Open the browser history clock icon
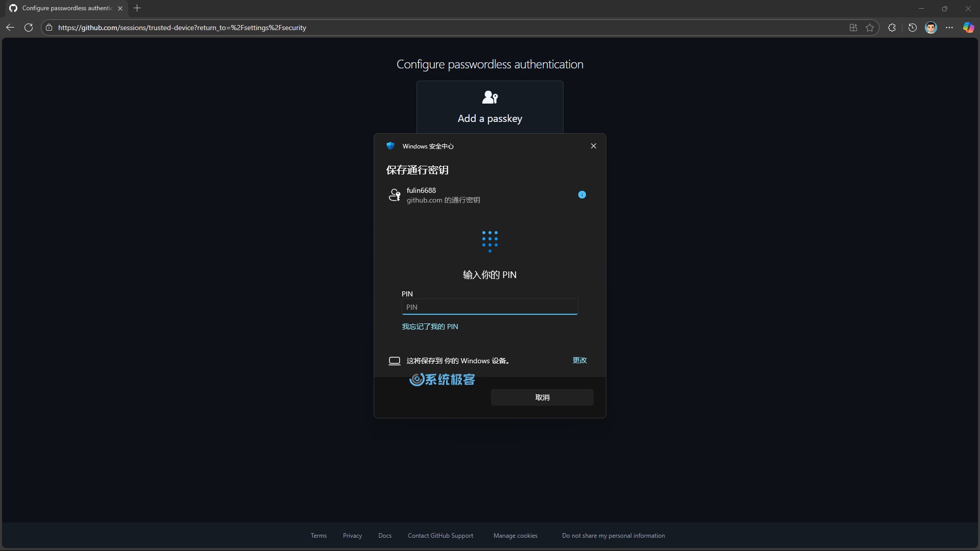Viewport: 980px width, 551px height. pos(913,28)
